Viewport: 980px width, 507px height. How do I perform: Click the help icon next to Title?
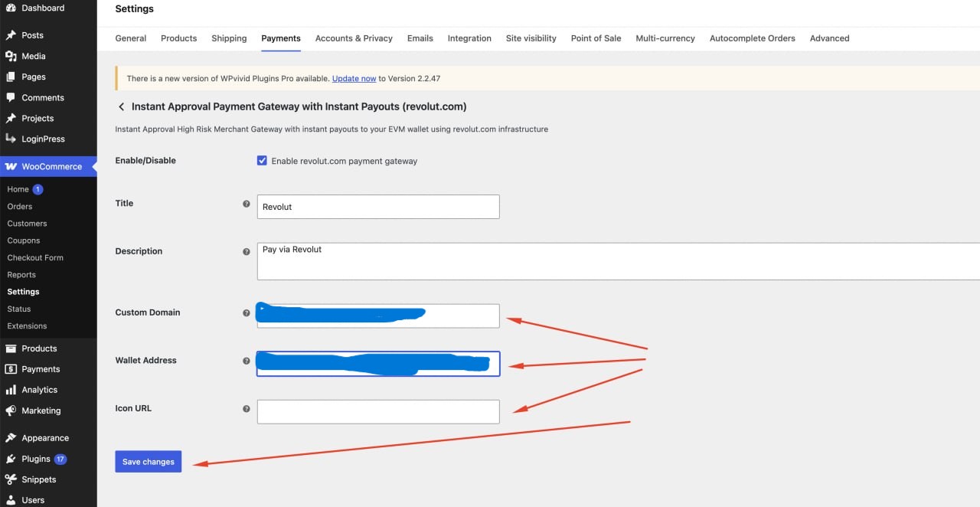click(x=247, y=204)
